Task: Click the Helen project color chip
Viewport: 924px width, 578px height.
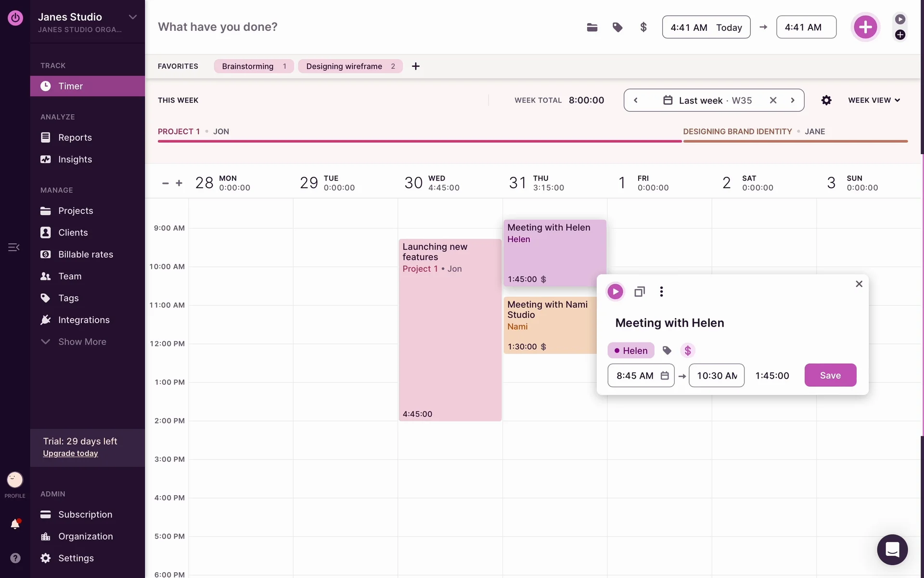Action: 631,351
